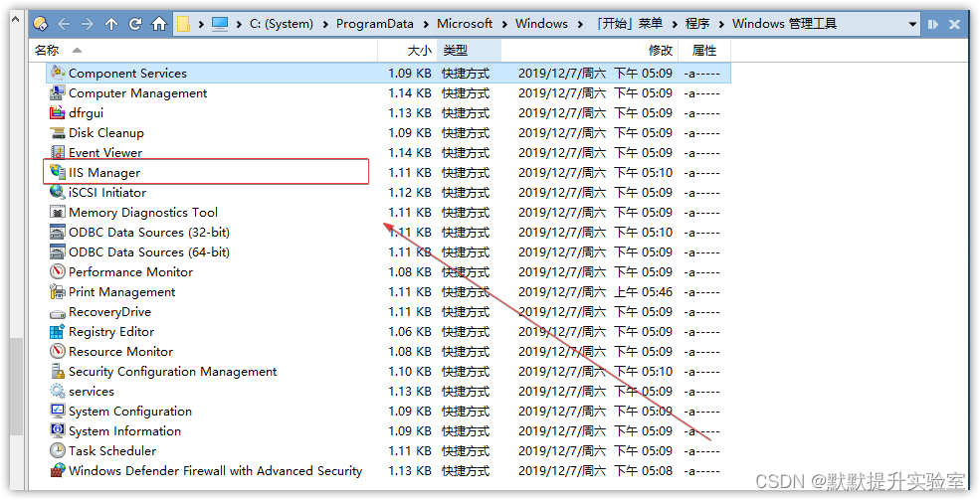Viewport: 980px width, 500px height.
Task: Select the Resource Monitor file name
Action: point(120,352)
